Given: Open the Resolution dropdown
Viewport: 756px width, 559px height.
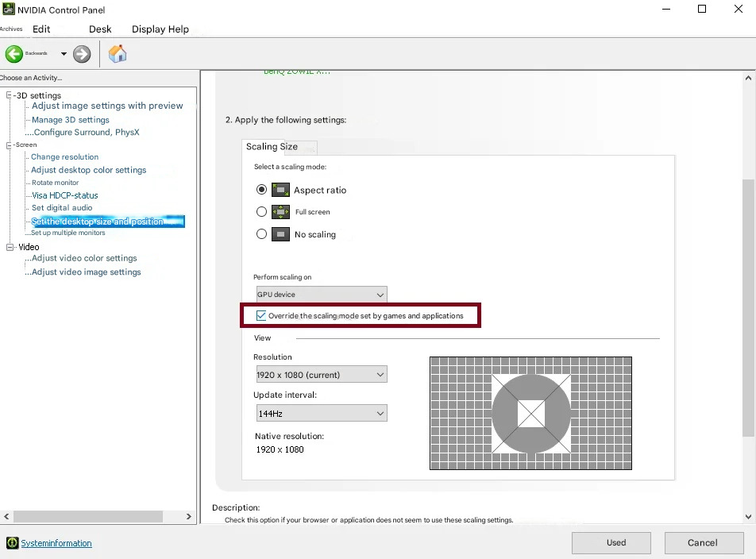Looking at the screenshot, I should (320, 375).
